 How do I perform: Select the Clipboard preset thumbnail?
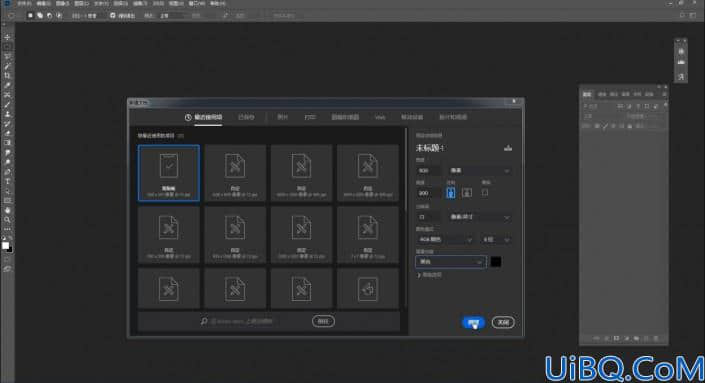[x=169, y=173]
